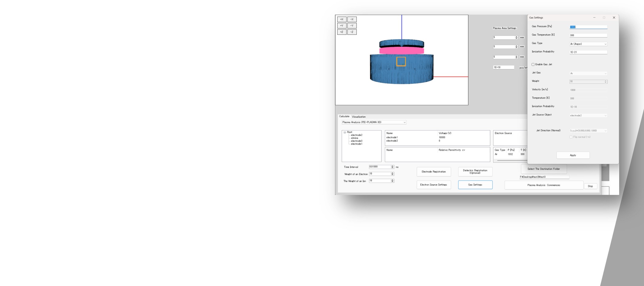This screenshot has width=644, height=286.
Task: Click the Gas Temperature input field
Action: (x=588, y=35)
